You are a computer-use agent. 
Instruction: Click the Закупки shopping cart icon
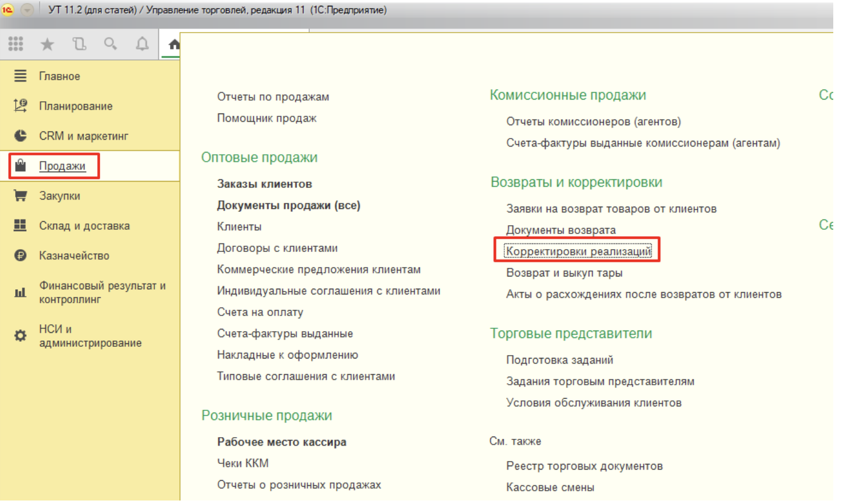pos(20,196)
